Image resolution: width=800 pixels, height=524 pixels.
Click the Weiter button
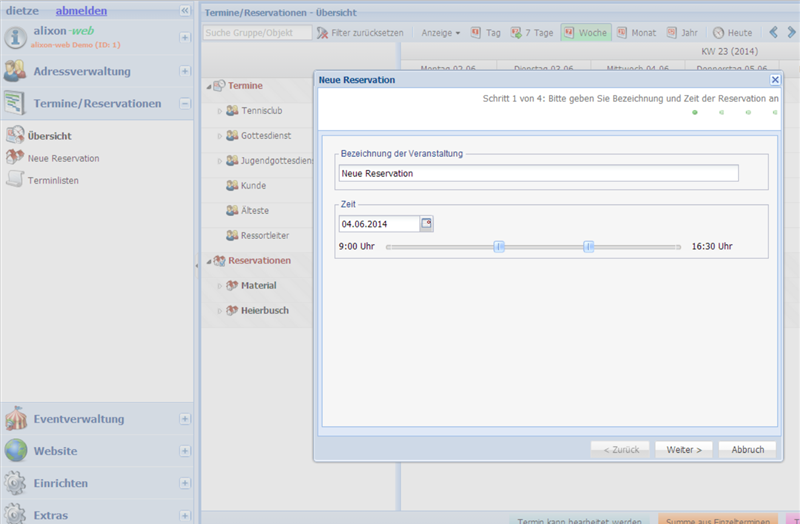click(684, 450)
